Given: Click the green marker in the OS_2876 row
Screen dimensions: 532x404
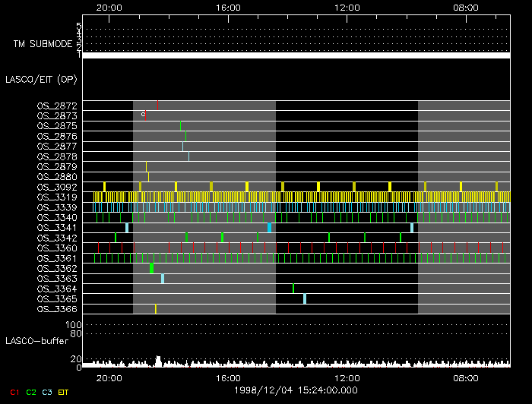Looking at the screenshot, I should (x=185, y=136).
